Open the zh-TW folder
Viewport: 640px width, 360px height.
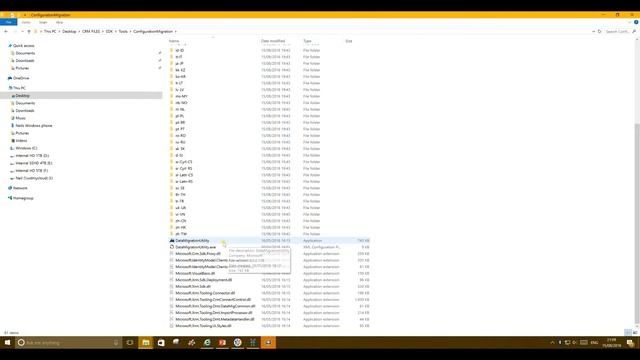tap(181, 233)
